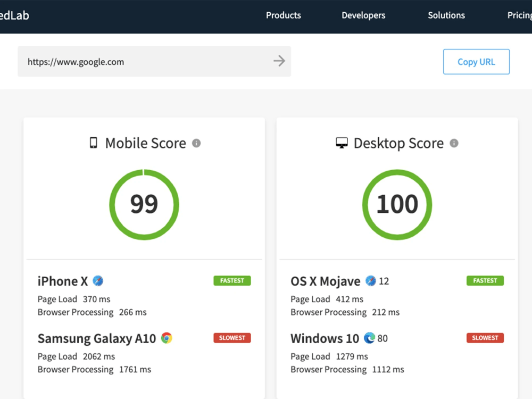The image size is (532, 399).
Task: Click the SpeedLab logo text
Action: pyautogui.click(x=14, y=15)
